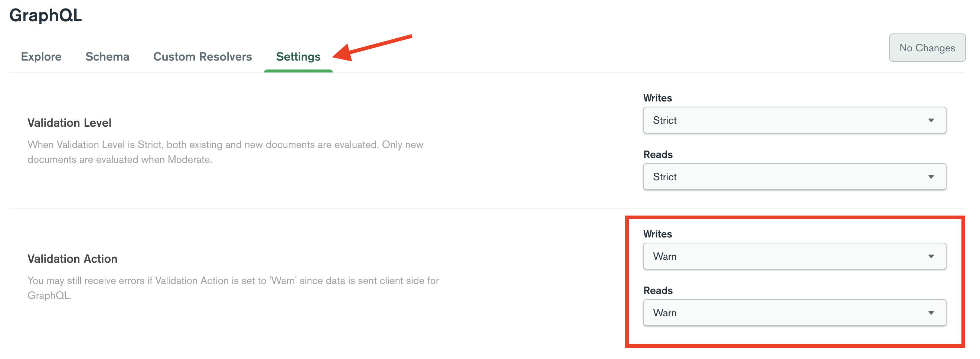Click the caret arrow in Validation Action Reads
980x359 pixels.
point(931,313)
